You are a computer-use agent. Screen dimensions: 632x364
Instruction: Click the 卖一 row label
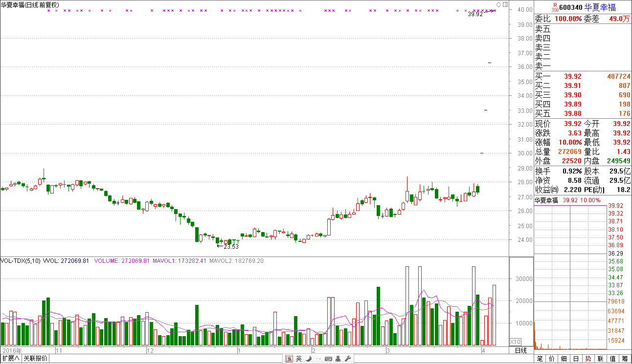pyautogui.click(x=543, y=66)
